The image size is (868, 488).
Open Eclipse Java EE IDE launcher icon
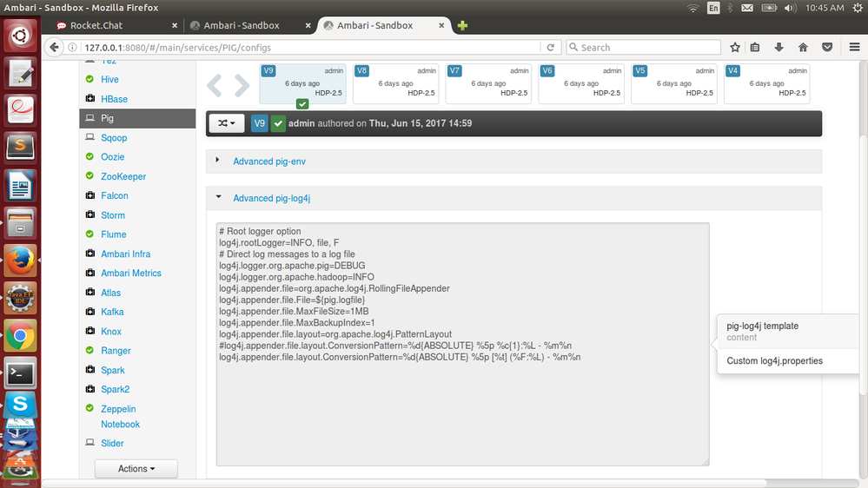pyautogui.click(x=21, y=298)
